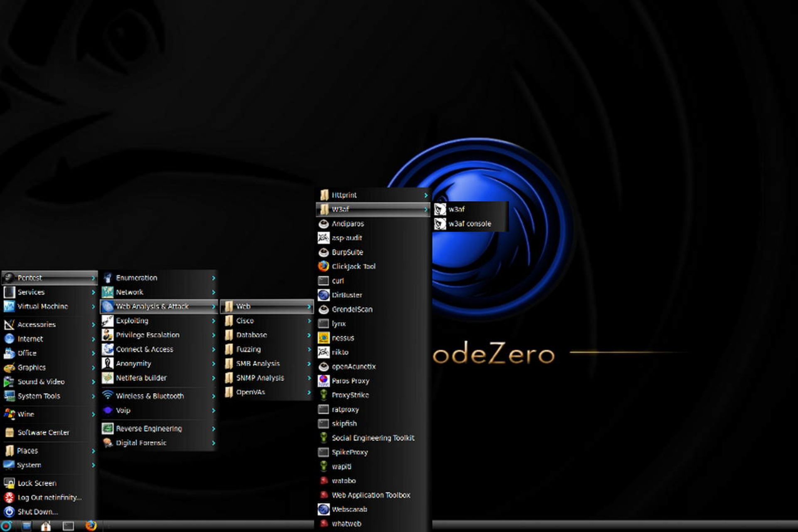Image resolution: width=798 pixels, height=532 pixels.
Task: Select the lynx entry
Action: [x=373, y=323]
